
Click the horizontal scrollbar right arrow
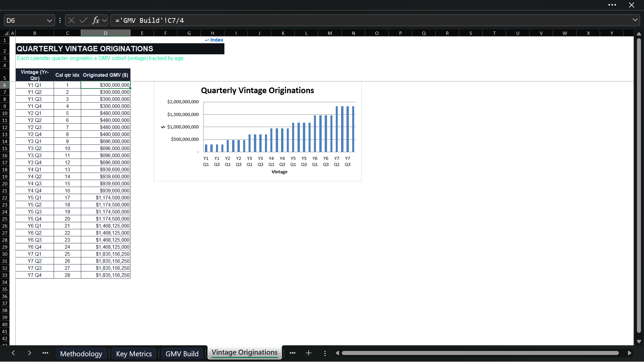click(x=630, y=353)
